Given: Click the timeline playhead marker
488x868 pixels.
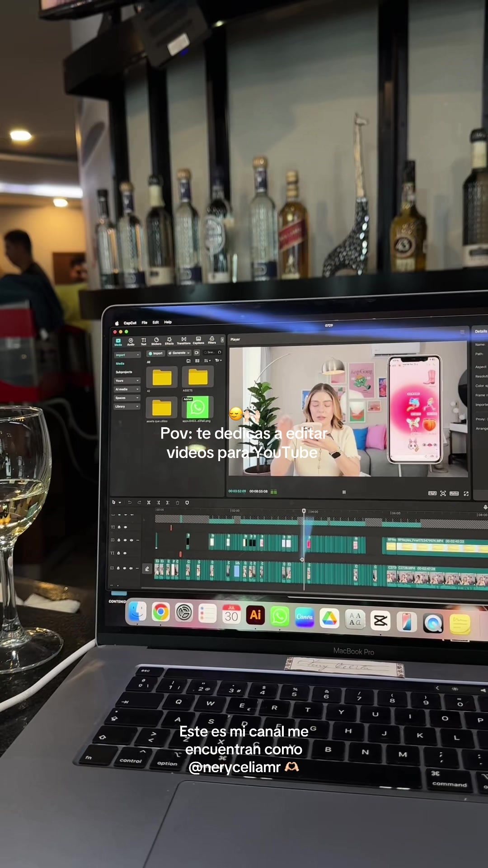Looking at the screenshot, I should pos(304,511).
